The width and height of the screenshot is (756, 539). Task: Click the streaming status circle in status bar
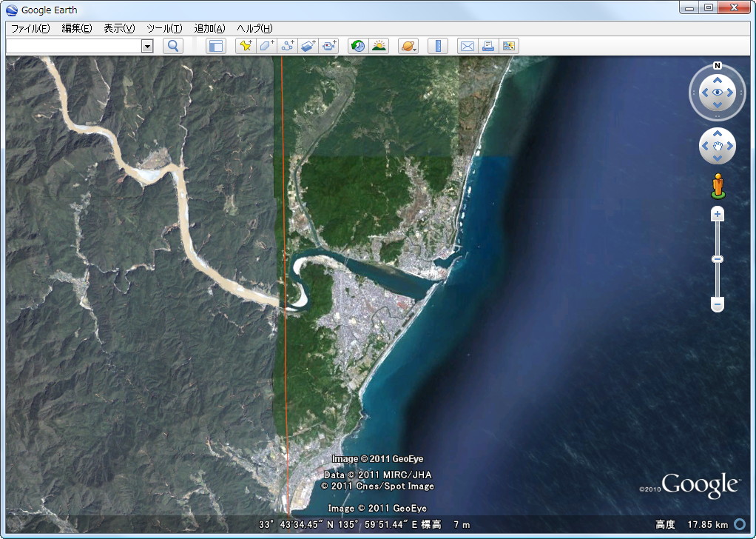740,524
